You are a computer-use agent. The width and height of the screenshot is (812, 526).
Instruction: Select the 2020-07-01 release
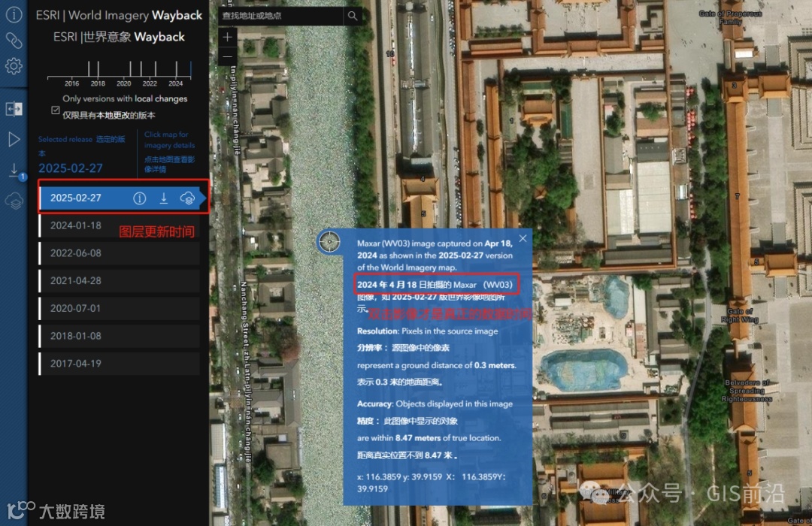[120, 309]
